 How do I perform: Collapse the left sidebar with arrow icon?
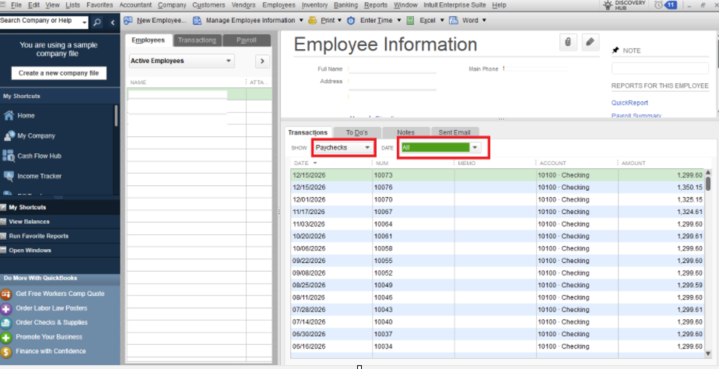[x=112, y=22]
